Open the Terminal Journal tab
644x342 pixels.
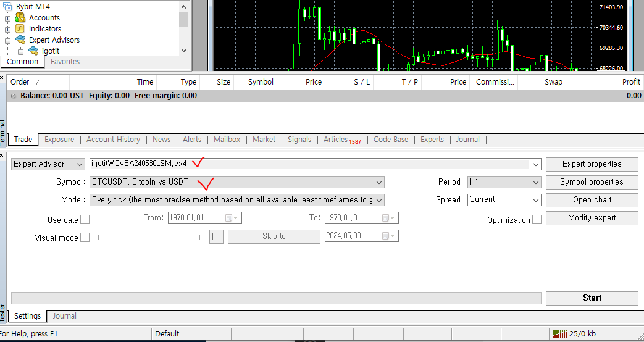[x=467, y=139]
